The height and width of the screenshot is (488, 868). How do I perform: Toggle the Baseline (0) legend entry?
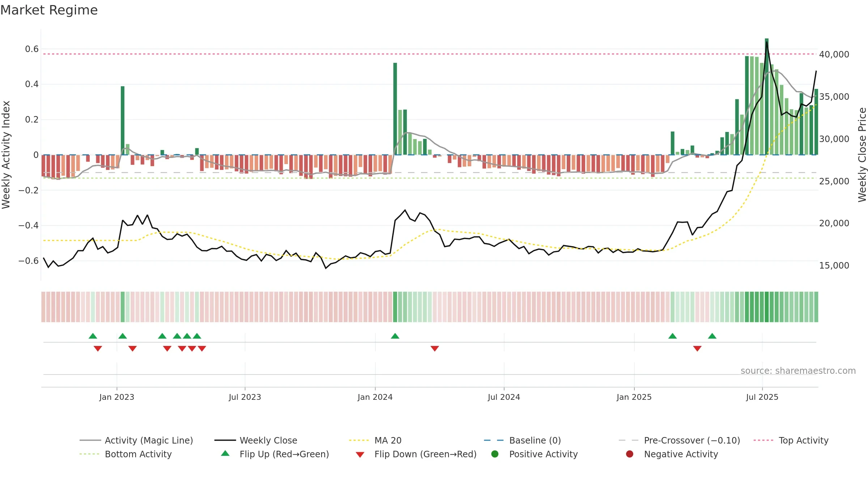[x=522, y=440]
